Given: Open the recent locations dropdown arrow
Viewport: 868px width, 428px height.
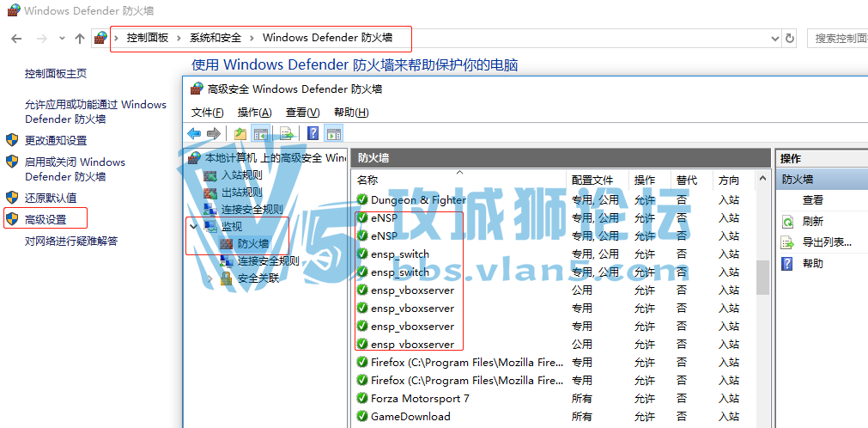Looking at the screenshot, I should click(62, 39).
